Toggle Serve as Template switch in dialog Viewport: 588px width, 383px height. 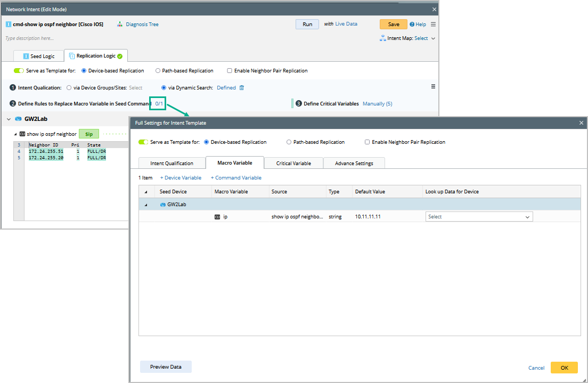(143, 142)
